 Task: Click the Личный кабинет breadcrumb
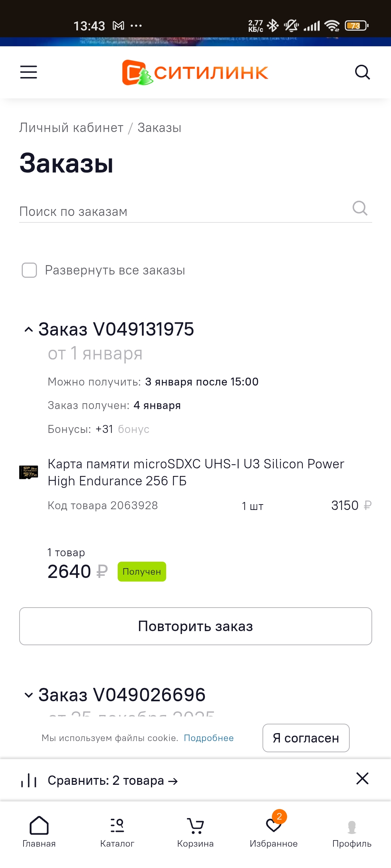click(x=71, y=128)
